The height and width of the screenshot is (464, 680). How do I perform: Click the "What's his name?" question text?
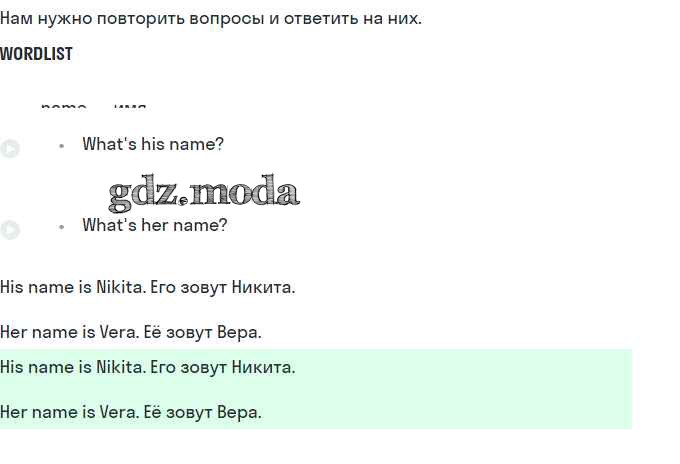153,145
